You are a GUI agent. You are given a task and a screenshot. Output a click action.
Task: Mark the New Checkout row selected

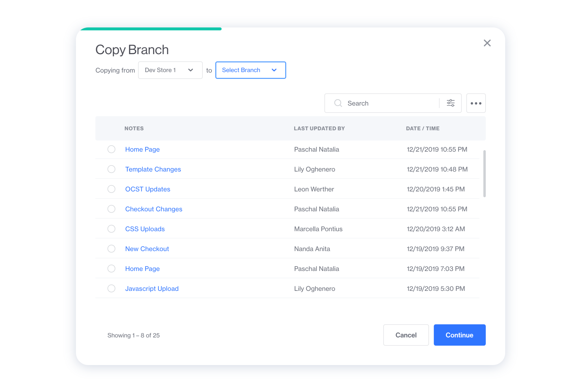[x=111, y=248]
